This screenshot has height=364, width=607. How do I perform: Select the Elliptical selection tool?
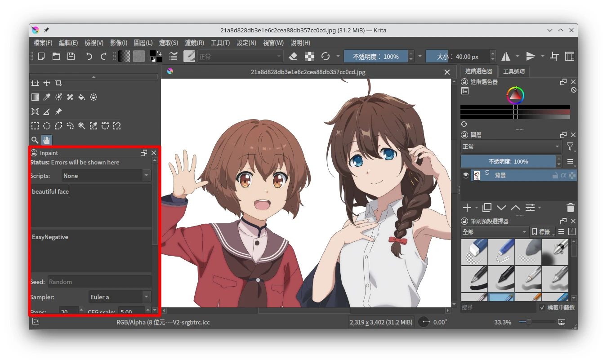[x=47, y=126]
